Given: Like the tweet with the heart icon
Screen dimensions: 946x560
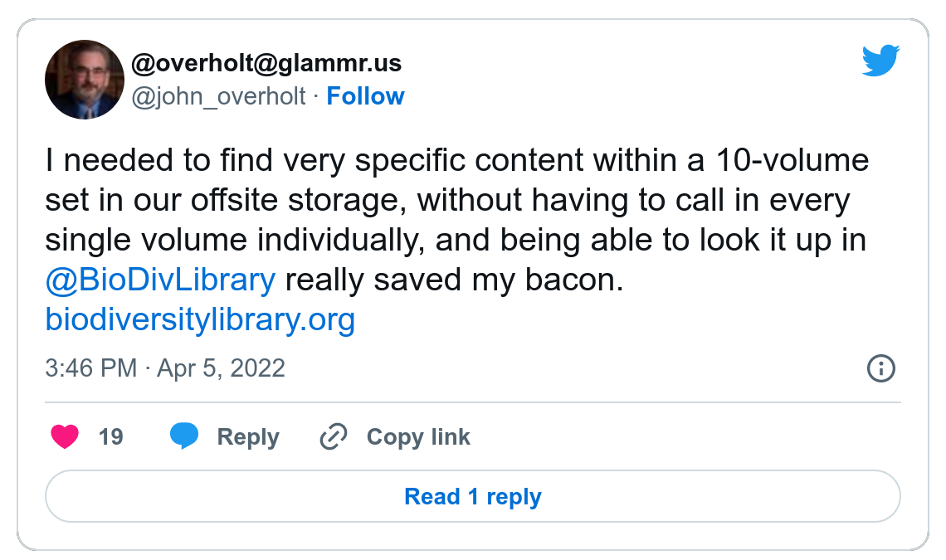Looking at the screenshot, I should coord(64,436).
